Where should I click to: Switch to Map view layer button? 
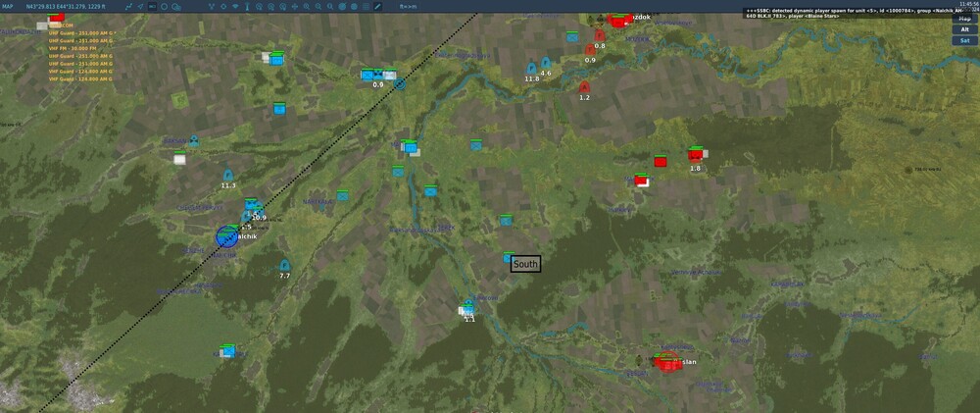click(965, 19)
